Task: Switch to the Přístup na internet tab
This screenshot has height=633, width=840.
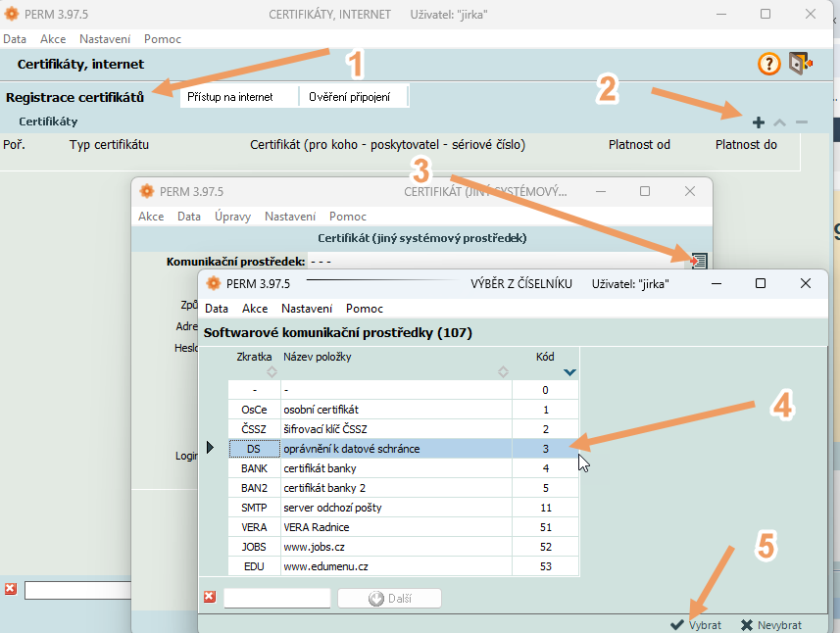Action: click(239, 96)
